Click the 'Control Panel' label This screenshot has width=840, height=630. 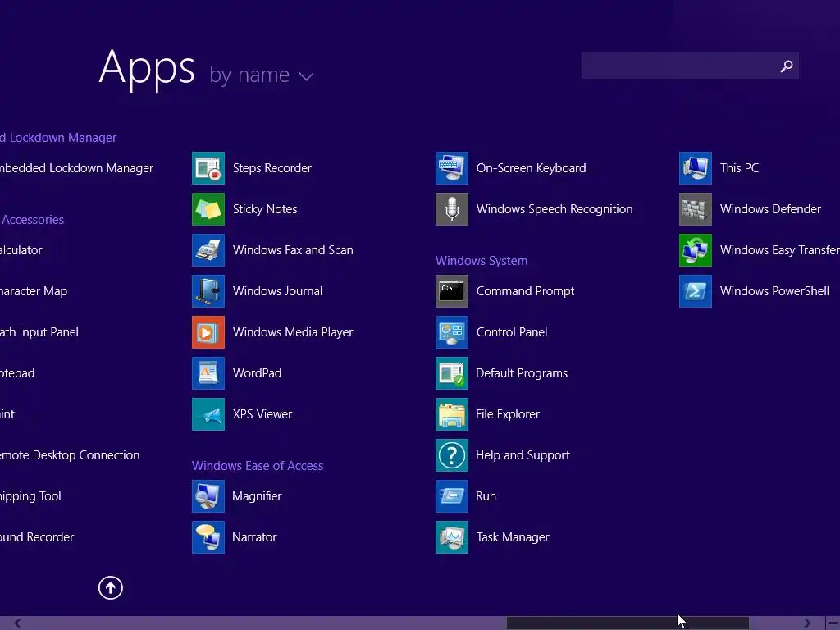(x=512, y=332)
